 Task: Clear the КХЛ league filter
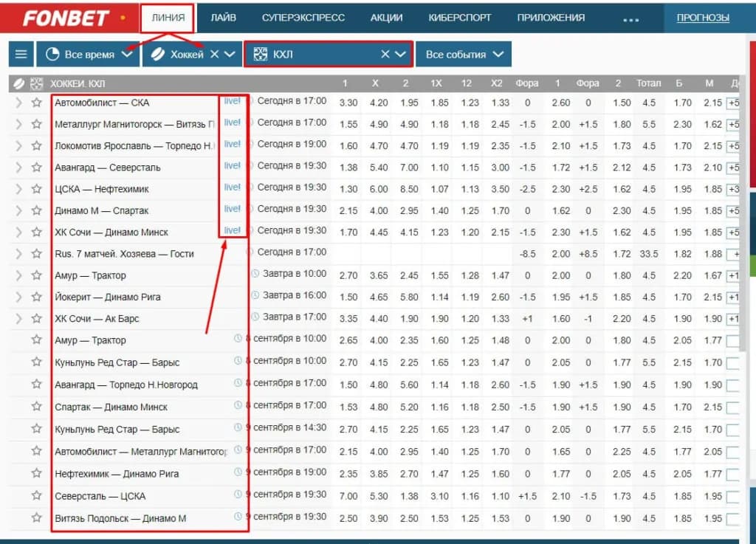385,54
